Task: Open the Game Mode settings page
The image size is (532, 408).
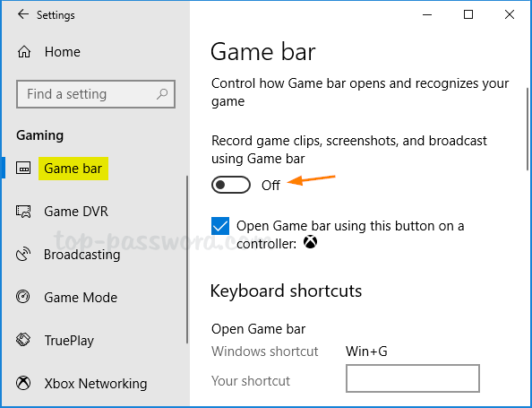Action: click(x=81, y=297)
